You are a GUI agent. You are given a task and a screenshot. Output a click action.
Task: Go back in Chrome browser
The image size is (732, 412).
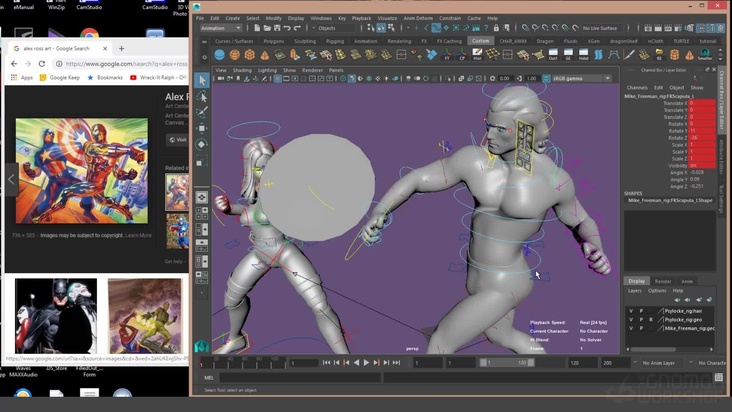point(14,63)
